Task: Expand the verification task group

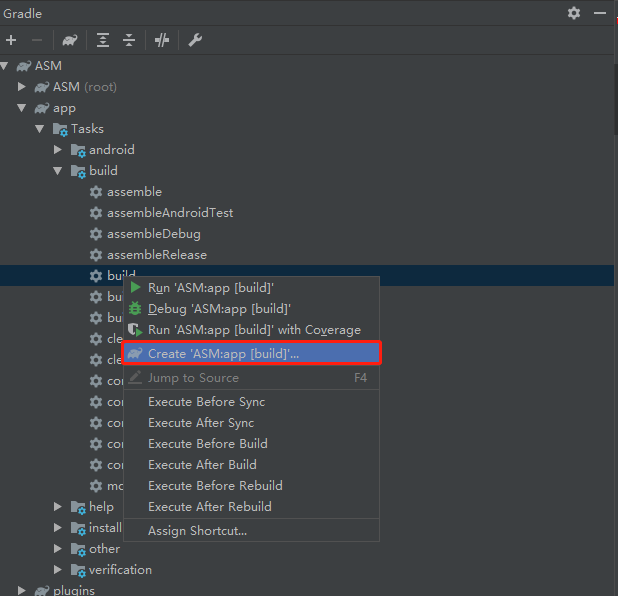Action: click(x=58, y=570)
